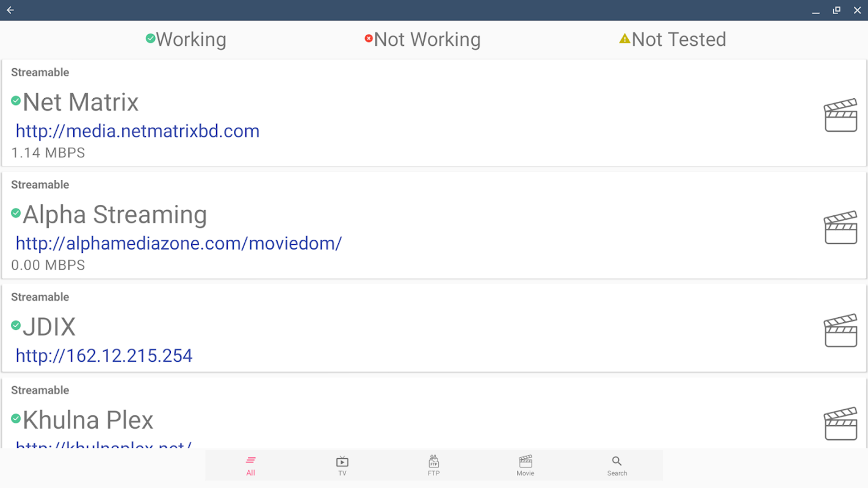Click the Streamable label above Net Matrix

tap(40, 73)
